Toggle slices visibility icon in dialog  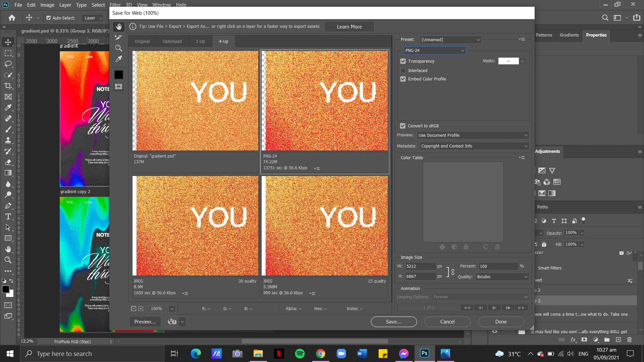pyautogui.click(x=119, y=87)
